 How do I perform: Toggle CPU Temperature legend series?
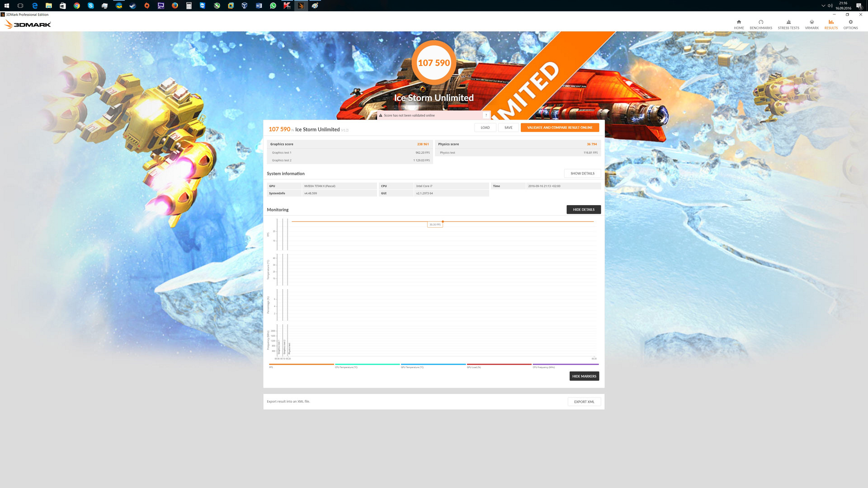[367, 366]
